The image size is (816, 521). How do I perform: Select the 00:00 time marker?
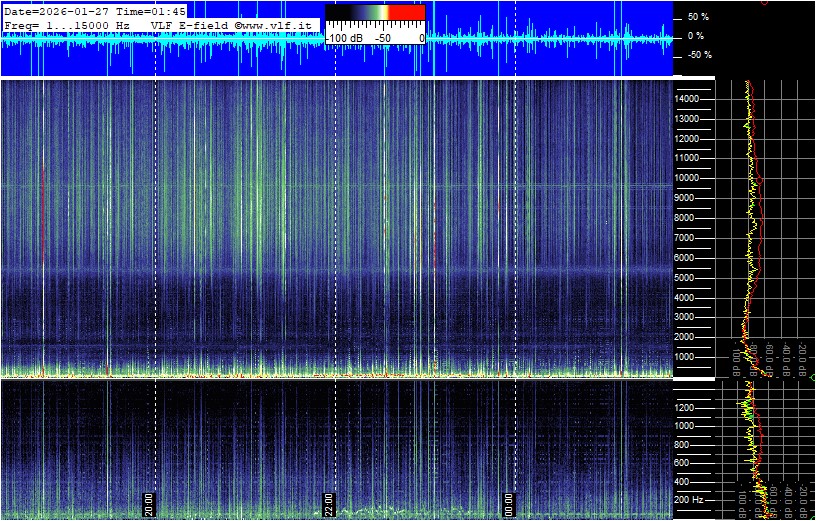coord(507,503)
